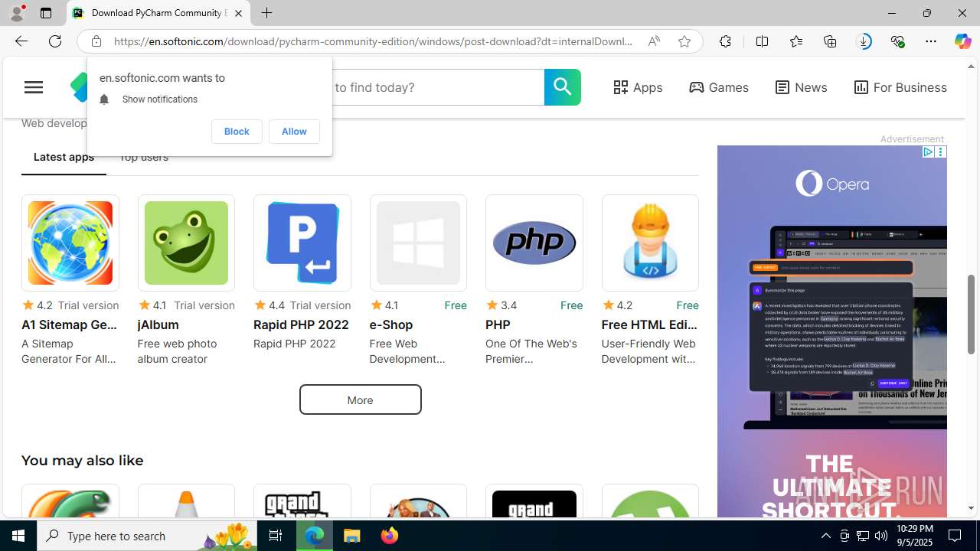Click the Rapid PHP 2022 title
This screenshot has height=551, width=980.
(301, 324)
